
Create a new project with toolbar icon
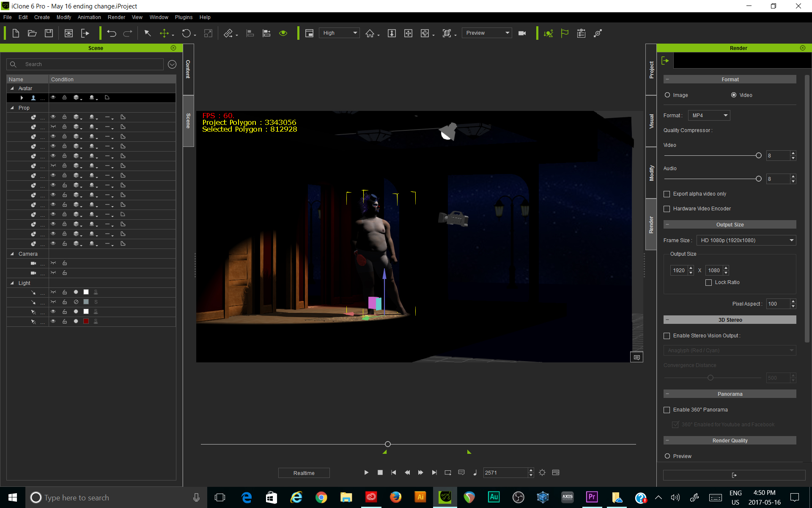tap(16, 33)
